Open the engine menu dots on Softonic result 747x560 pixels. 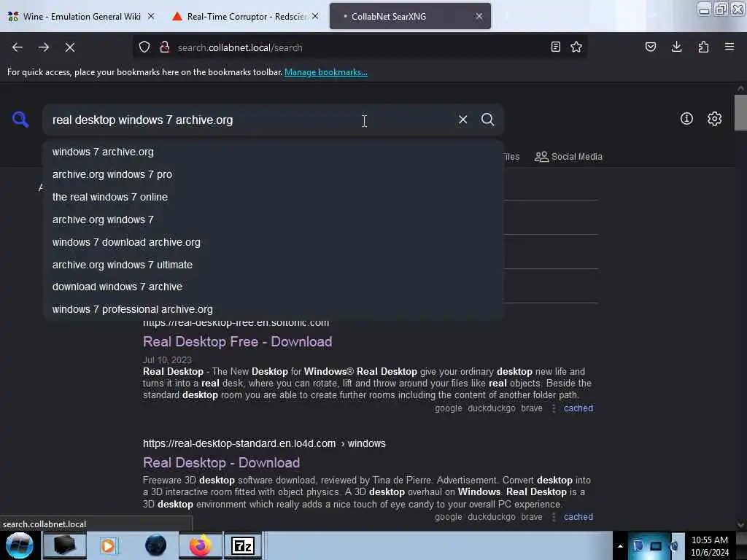click(x=553, y=408)
